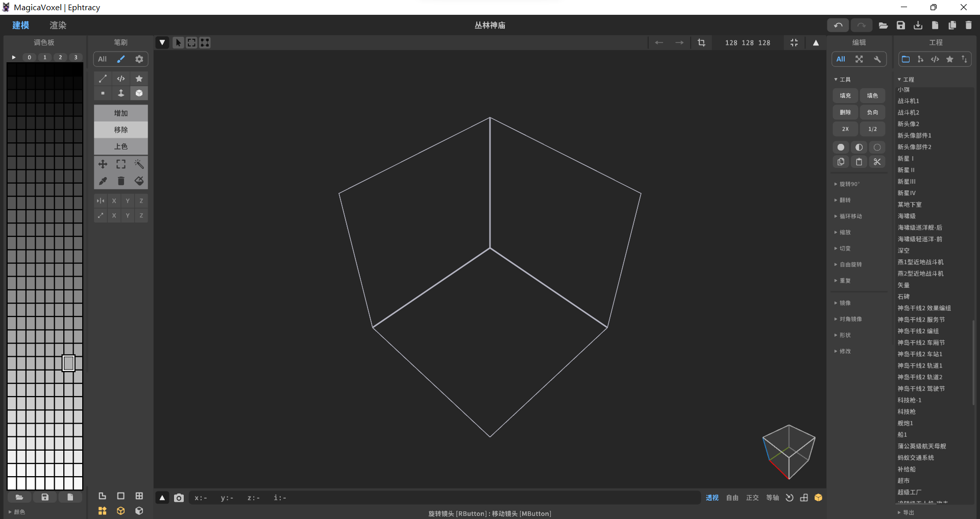Select the voxel point brush mode
The width and height of the screenshot is (980, 519).
pyautogui.click(x=103, y=93)
